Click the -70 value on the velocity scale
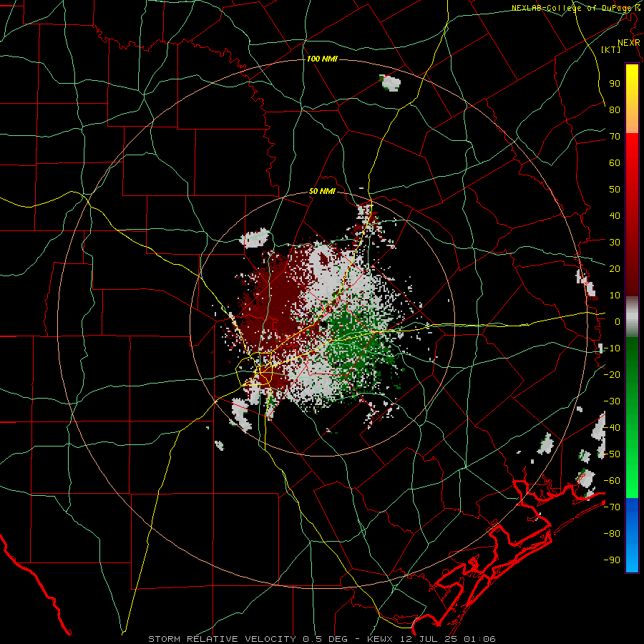Screen dimensions: 644x644 point(612,507)
